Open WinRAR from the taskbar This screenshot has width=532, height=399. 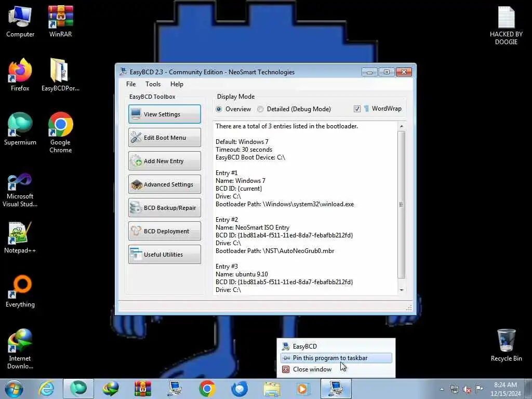(143, 389)
